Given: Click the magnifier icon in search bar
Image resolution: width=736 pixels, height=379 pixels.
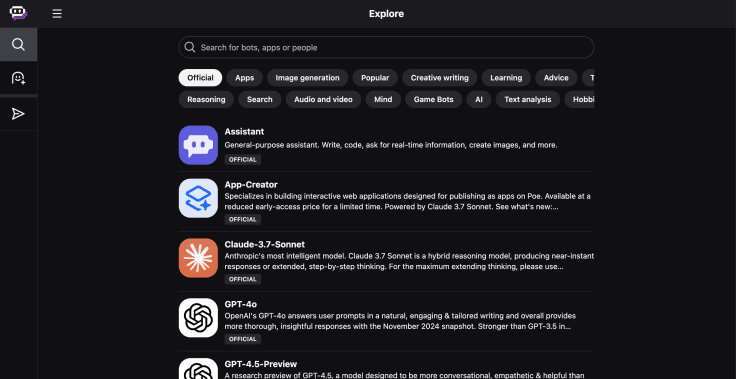Looking at the screenshot, I should click(190, 47).
